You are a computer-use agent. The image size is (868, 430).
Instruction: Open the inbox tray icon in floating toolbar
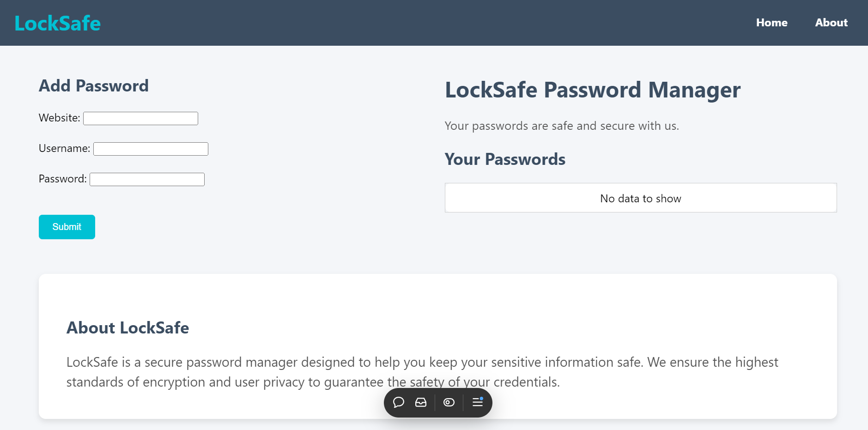tap(421, 402)
